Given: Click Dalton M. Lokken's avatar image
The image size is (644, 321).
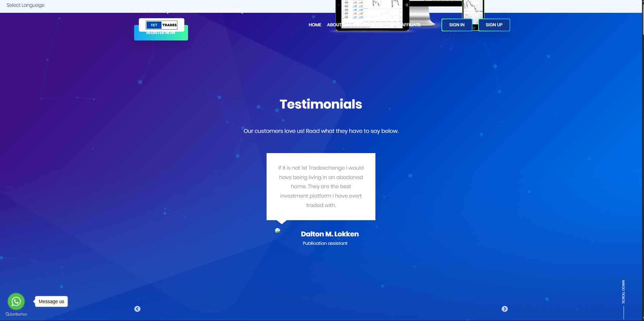Looking at the screenshot, I should (278, 231).
